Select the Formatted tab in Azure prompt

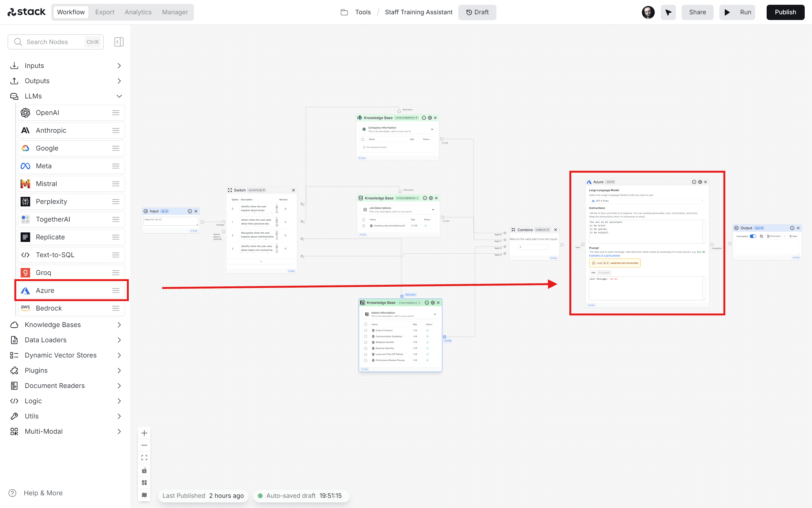click(x=604, y=272)
